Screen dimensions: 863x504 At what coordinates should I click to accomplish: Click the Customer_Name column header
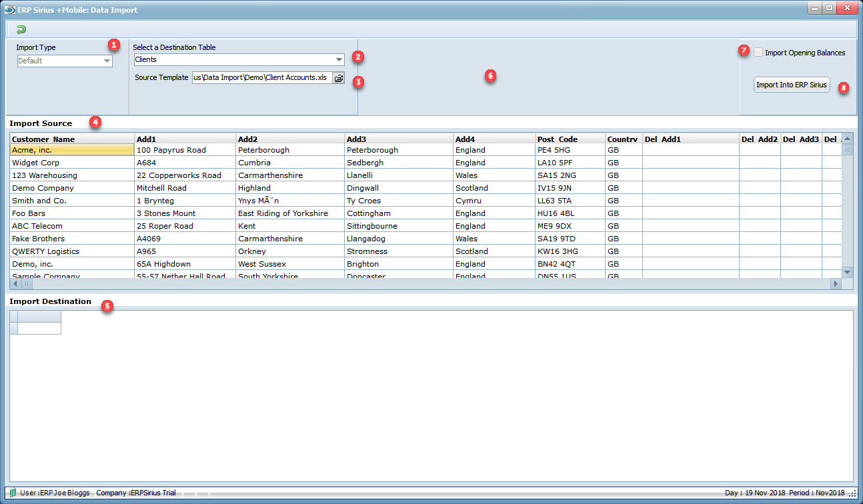[x=72, y=139]
